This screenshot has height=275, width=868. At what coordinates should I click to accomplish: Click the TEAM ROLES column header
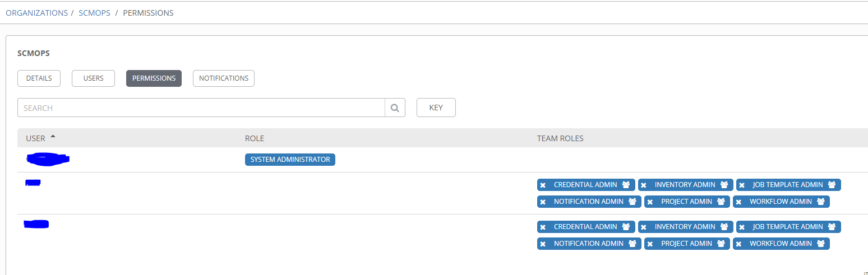560,138
